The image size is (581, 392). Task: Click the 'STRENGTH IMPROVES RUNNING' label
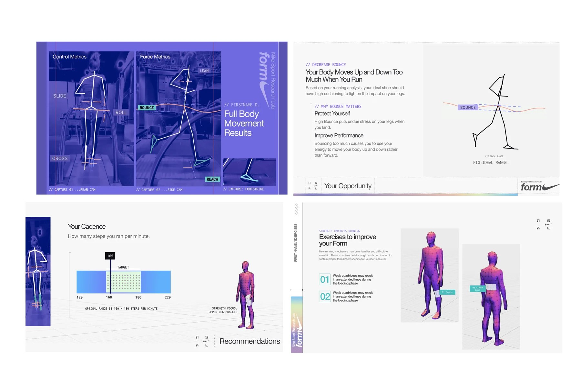pos(340,231)
